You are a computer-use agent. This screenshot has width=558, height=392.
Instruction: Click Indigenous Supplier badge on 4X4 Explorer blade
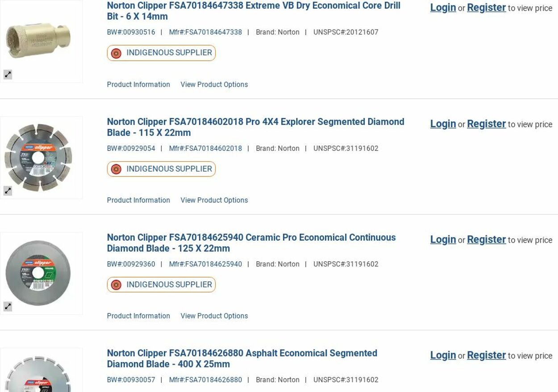tap(161, 169)
